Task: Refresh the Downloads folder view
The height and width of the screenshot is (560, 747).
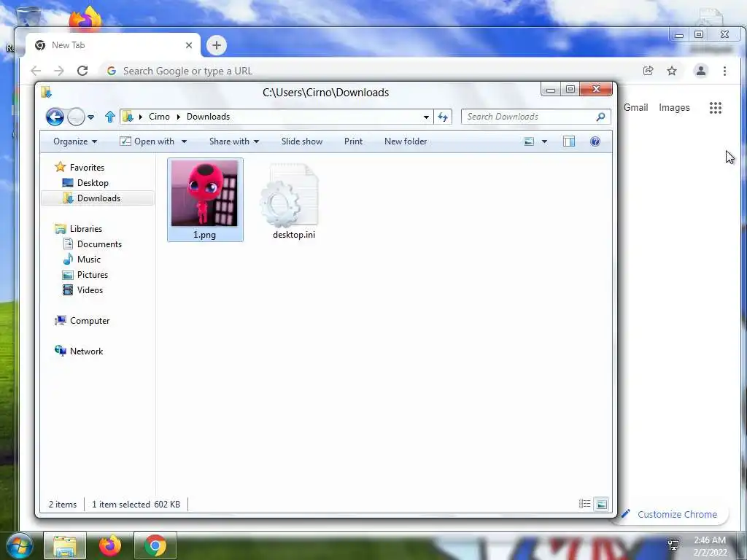Action: (443, 117)
